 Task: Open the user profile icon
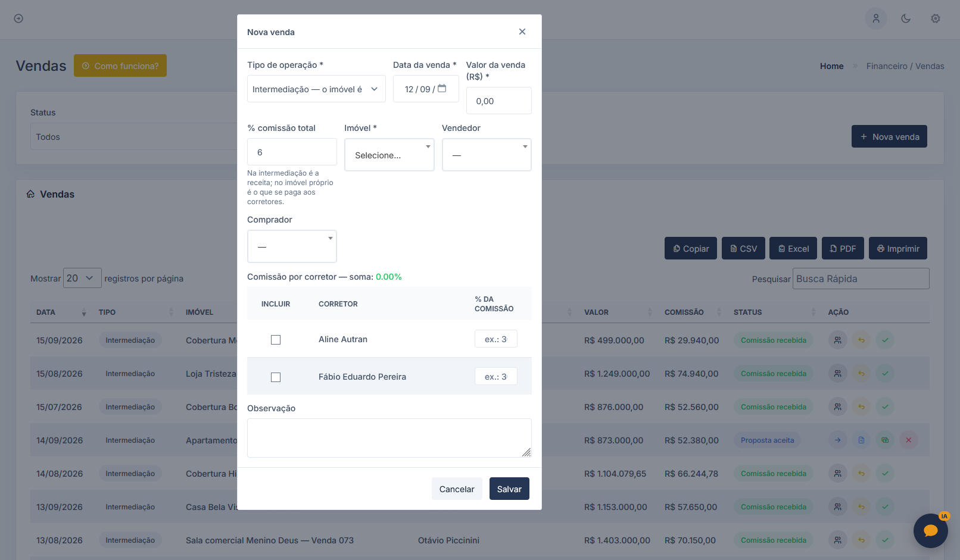[x=876, y=18]
